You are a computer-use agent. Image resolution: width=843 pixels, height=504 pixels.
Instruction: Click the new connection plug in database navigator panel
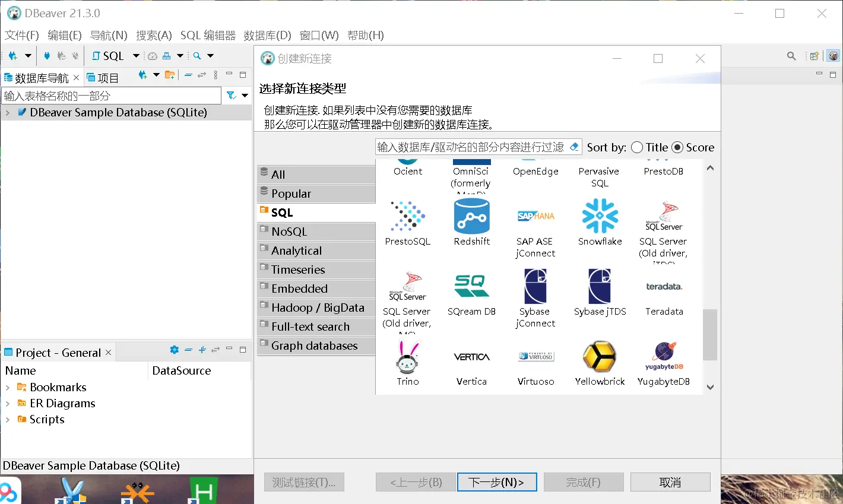(142, 75)
